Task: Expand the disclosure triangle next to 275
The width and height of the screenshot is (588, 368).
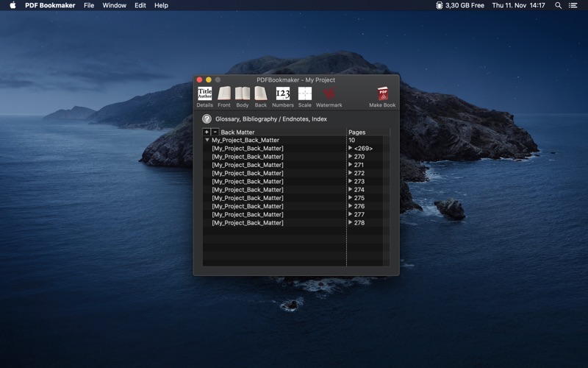Action: [x=351, y=197]
